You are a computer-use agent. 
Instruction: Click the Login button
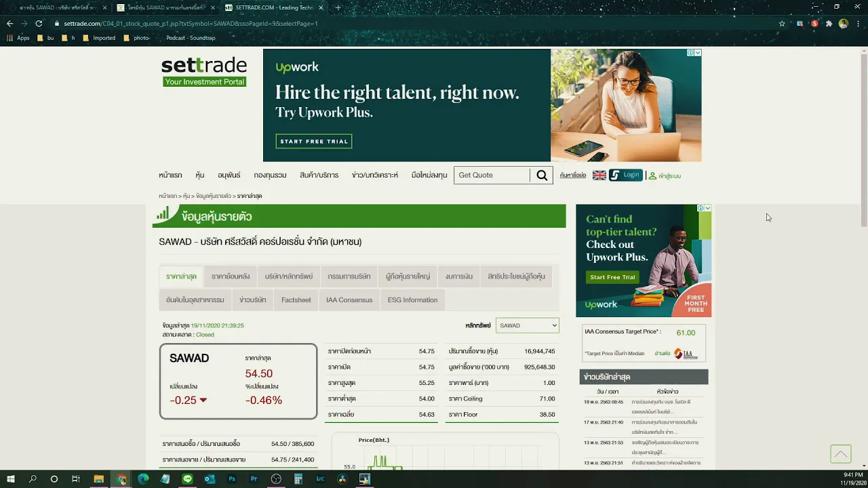(x=626, y=175)
